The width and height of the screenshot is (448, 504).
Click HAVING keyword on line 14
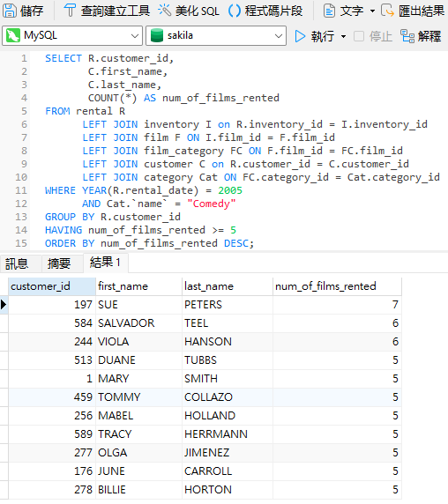(63, 230)
